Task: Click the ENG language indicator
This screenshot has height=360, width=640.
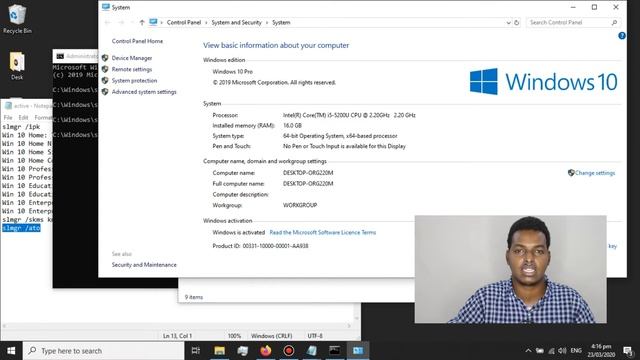Action: (x=576, y=351)
